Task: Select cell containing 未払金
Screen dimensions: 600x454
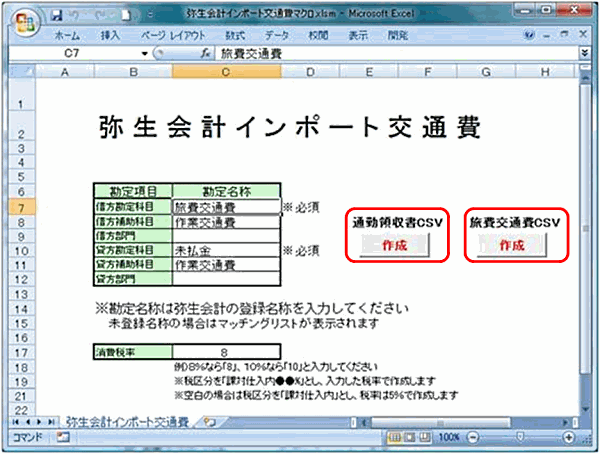Action: pos(227,250)
